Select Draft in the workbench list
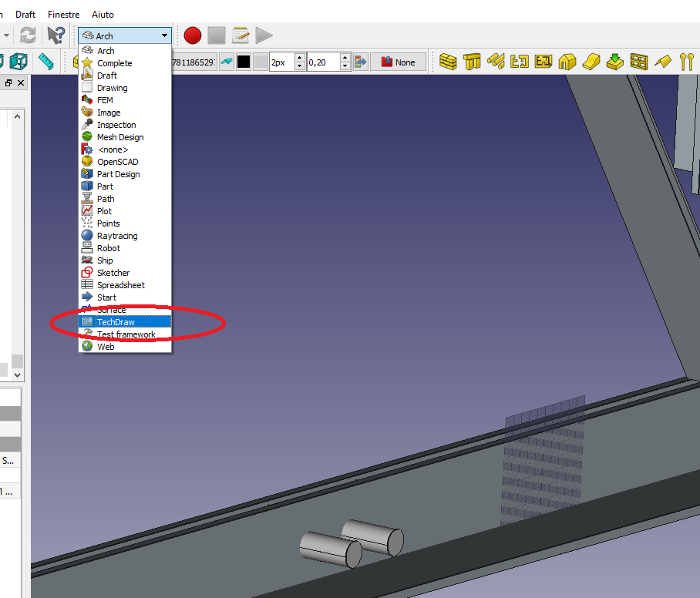Screen dimensions: 700x598 tap(125, 76)
